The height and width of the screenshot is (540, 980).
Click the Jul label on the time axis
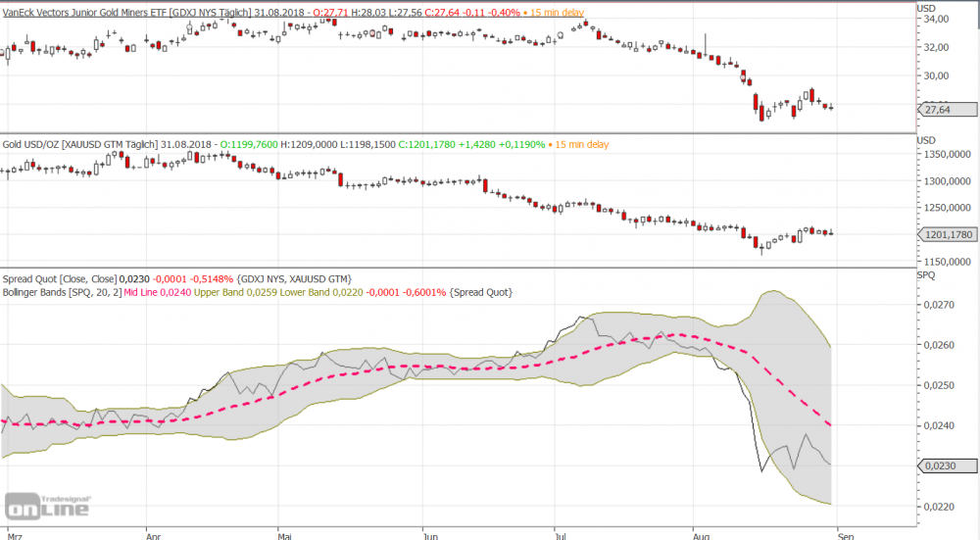(x=561, y=536)
